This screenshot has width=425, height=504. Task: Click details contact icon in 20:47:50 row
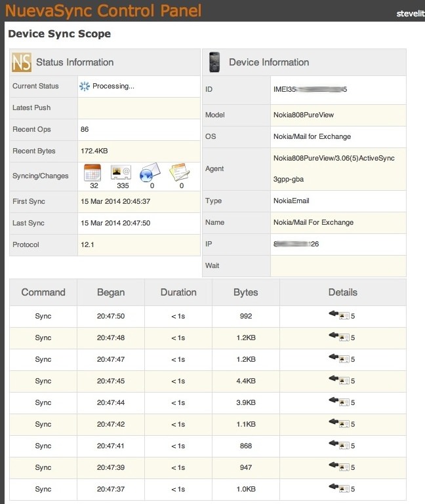(344, 317)
